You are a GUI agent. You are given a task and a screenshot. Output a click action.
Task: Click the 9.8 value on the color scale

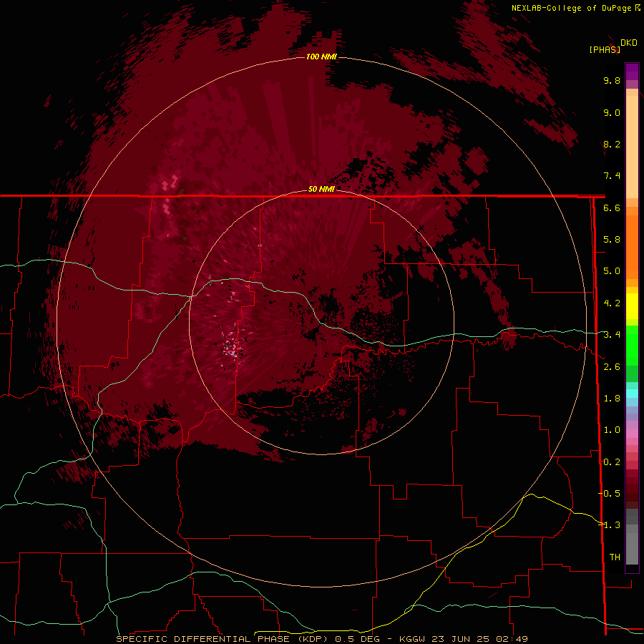point(612,80)
